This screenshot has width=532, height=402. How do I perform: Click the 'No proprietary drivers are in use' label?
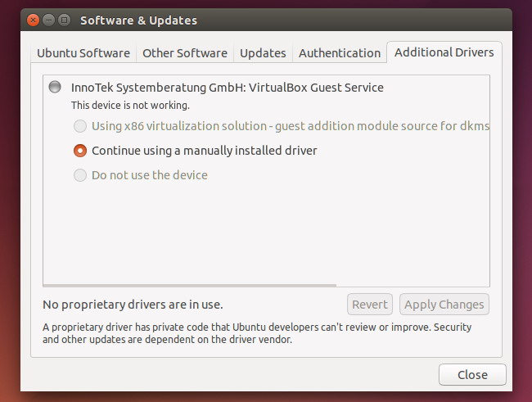133,305
